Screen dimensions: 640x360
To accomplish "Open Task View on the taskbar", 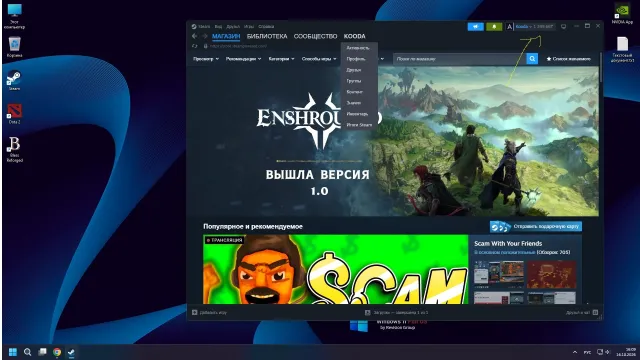I will pyautogui.click(x=42, y=352).
